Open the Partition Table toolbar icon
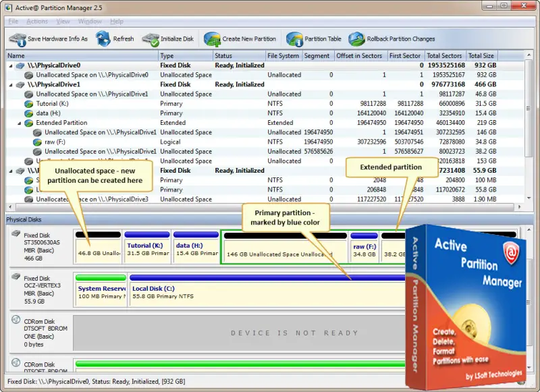 click(x=294, y=39)
